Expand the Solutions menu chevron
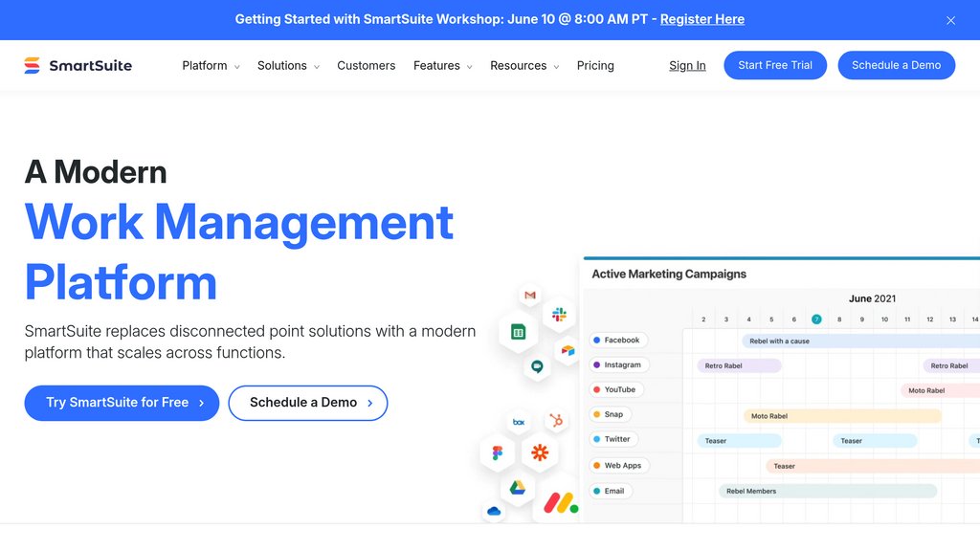Screen dimensions: 980x551 (317, 67)
